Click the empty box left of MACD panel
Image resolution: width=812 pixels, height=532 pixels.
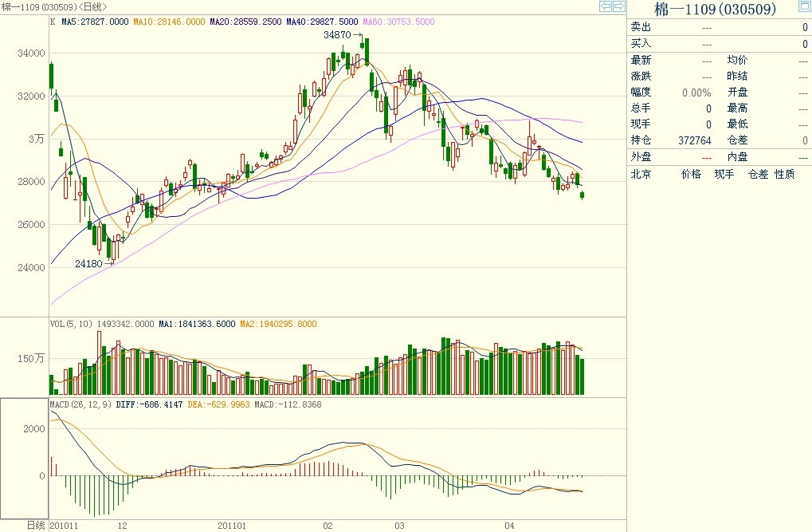24,457
